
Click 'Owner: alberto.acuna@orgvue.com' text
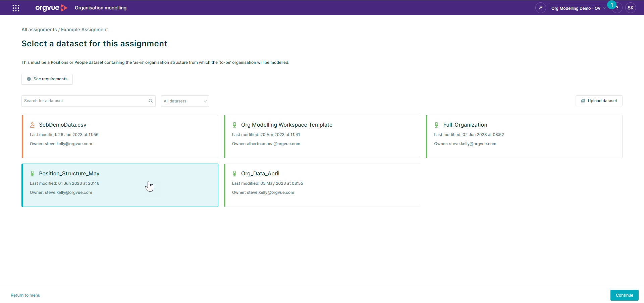[x=266, y=144]
